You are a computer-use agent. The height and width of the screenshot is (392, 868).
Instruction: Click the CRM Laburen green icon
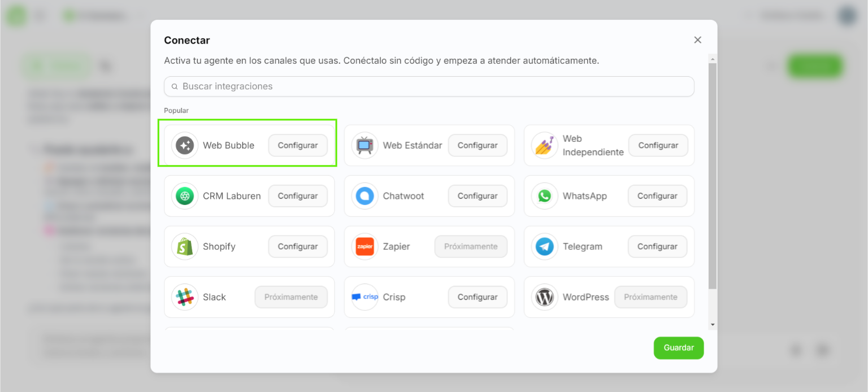tap(185, 196)
